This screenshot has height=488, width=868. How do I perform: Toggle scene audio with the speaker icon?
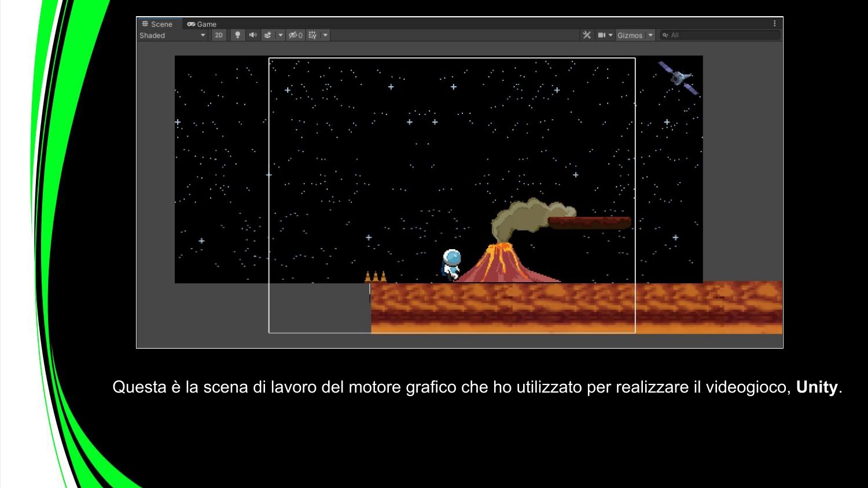click(x=253, y=35)
